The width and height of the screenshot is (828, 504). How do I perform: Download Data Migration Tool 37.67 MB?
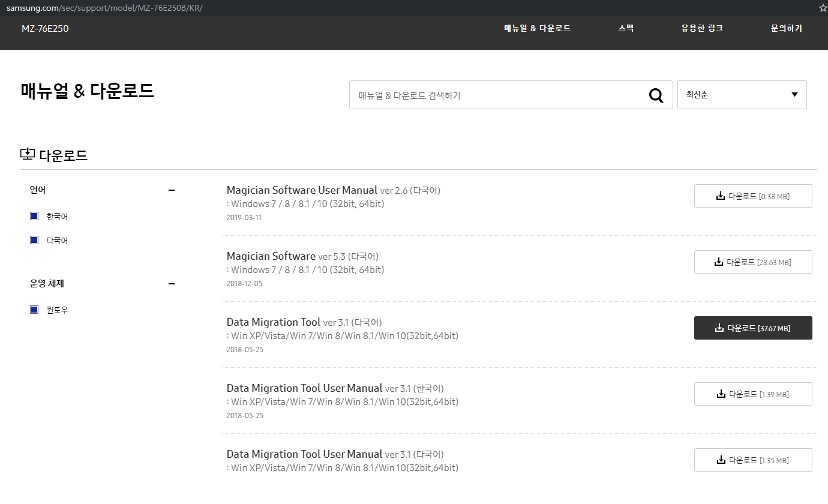point(753,328)
